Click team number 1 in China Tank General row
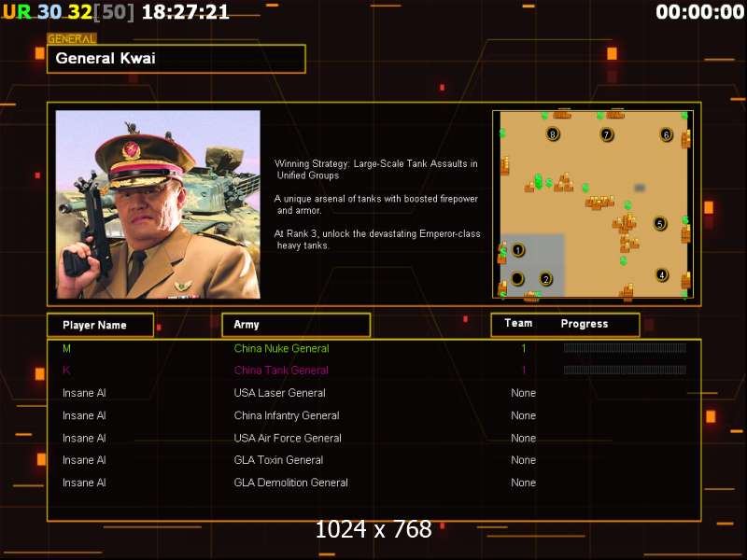Screen dimensions: 747x560 coord(524,371)
